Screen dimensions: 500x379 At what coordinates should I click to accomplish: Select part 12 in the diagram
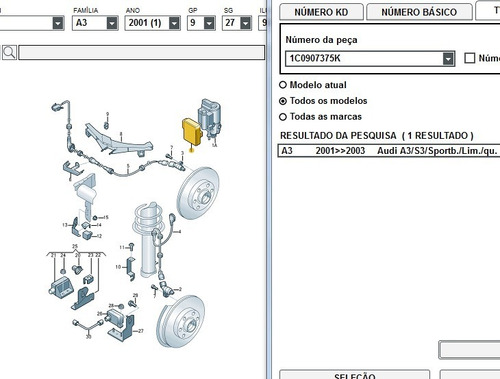click(x=88, y=234)
